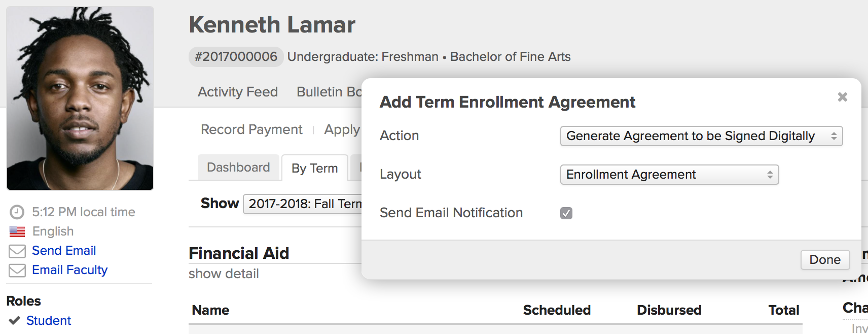Expand the Layout dropdown
The width and height of the screenshot is (868, 334).
(x=669, y=175)
